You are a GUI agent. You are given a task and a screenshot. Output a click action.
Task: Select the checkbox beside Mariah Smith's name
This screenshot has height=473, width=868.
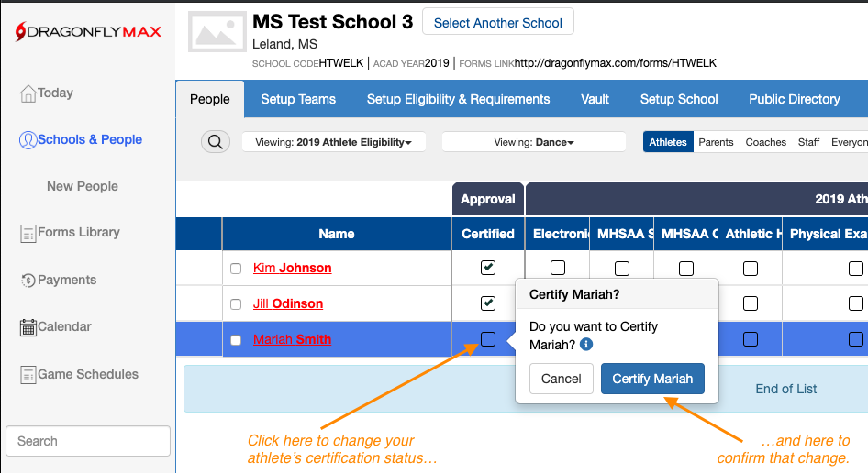tap(236, 340)
